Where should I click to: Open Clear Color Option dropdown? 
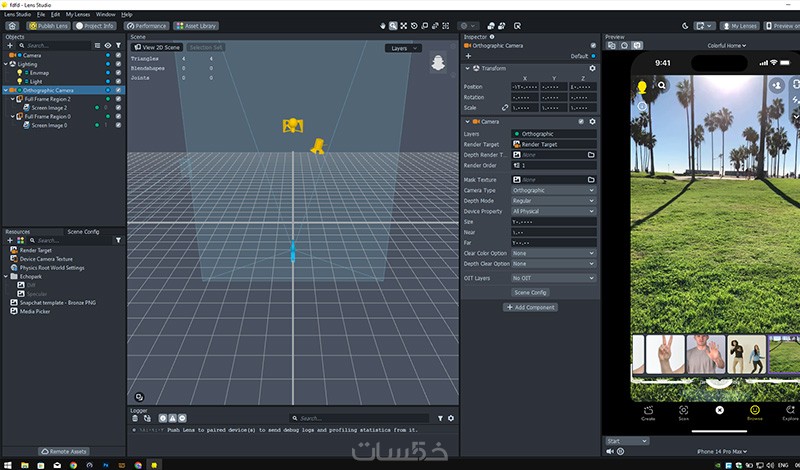click(554, 253)
